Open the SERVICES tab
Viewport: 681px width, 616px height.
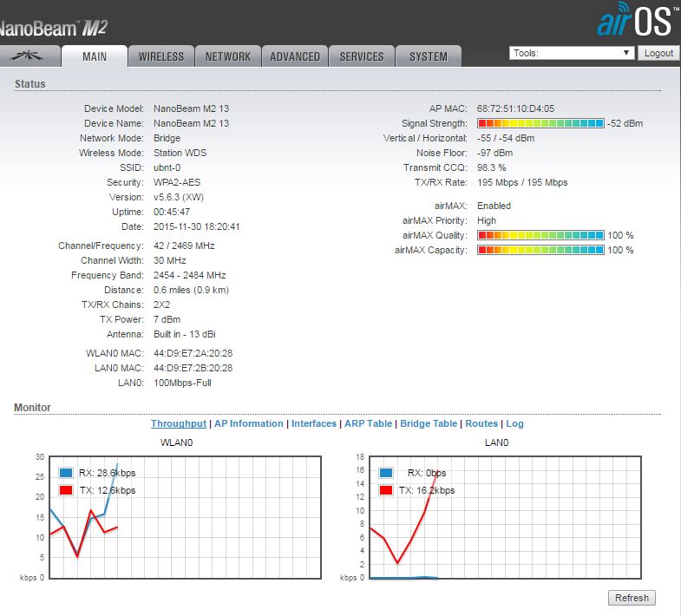pyautogui.click(x=362, y=56)
